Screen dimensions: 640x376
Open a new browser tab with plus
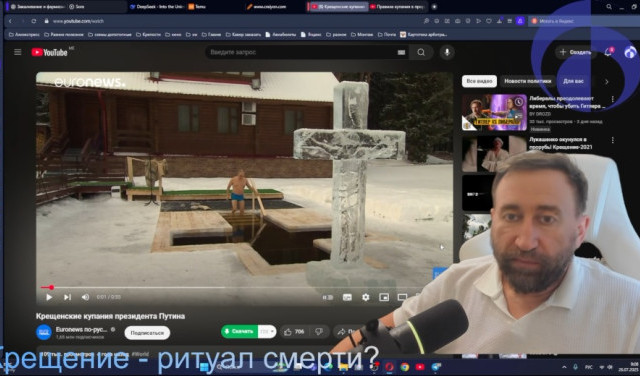[x=434, y=7]
